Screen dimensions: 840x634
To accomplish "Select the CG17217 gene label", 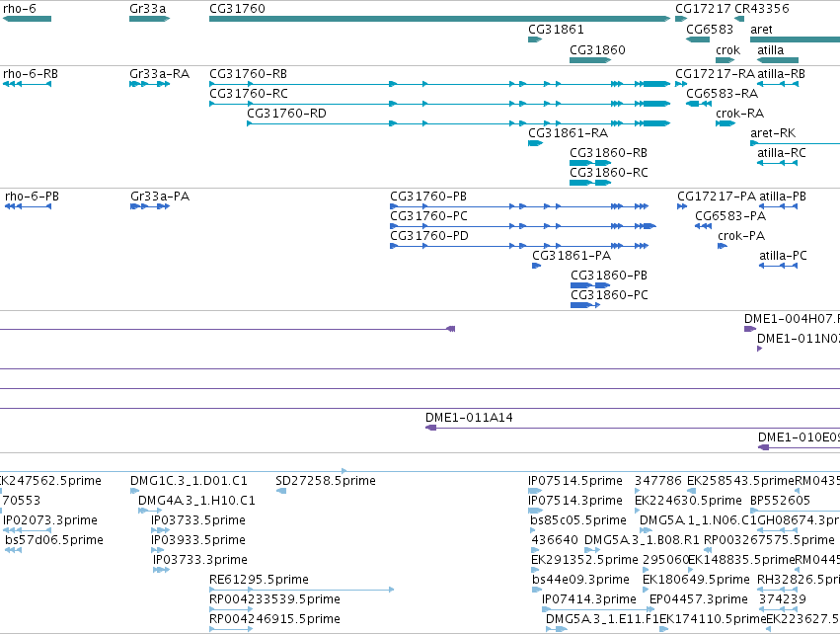I will coord(703,9).
